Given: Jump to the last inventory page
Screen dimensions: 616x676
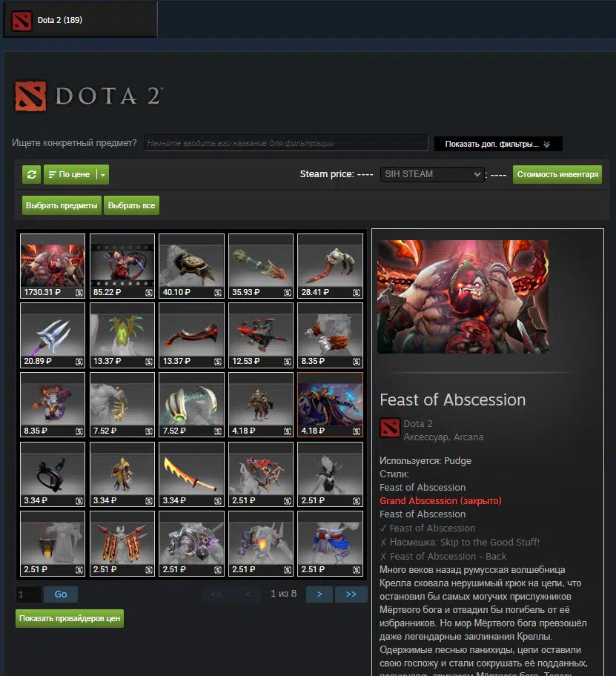Looking at the screenshot, I should coord(351,594).
